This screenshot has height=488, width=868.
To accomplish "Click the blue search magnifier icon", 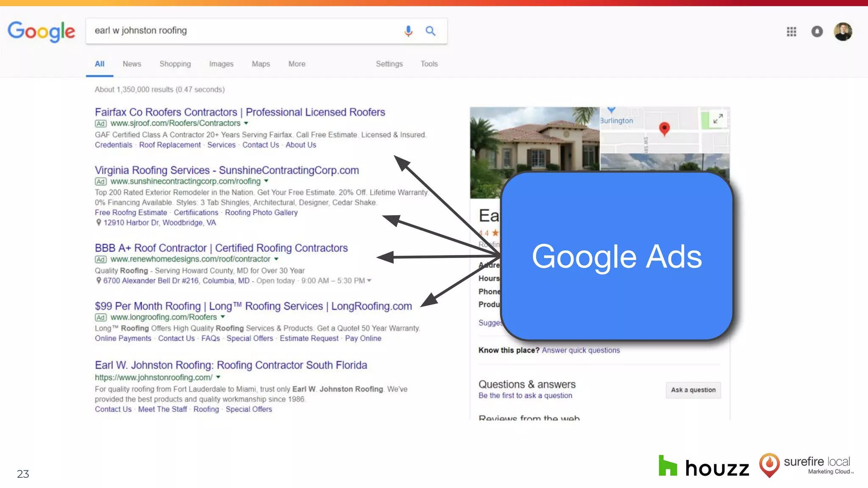I will pyautogui.click(x=431, y=31).
